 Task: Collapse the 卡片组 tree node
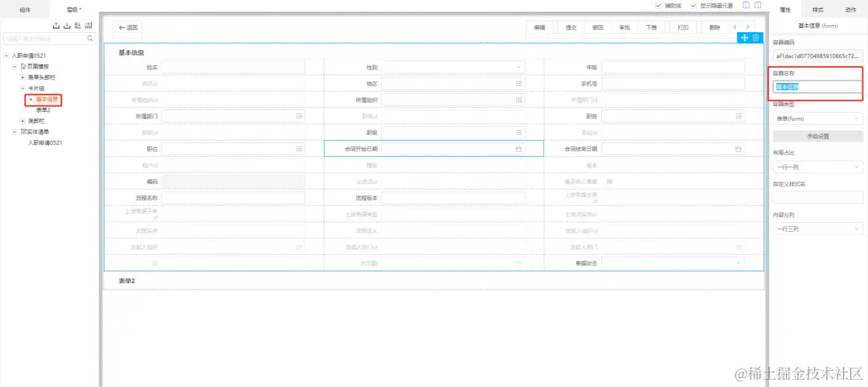point(23,89)
